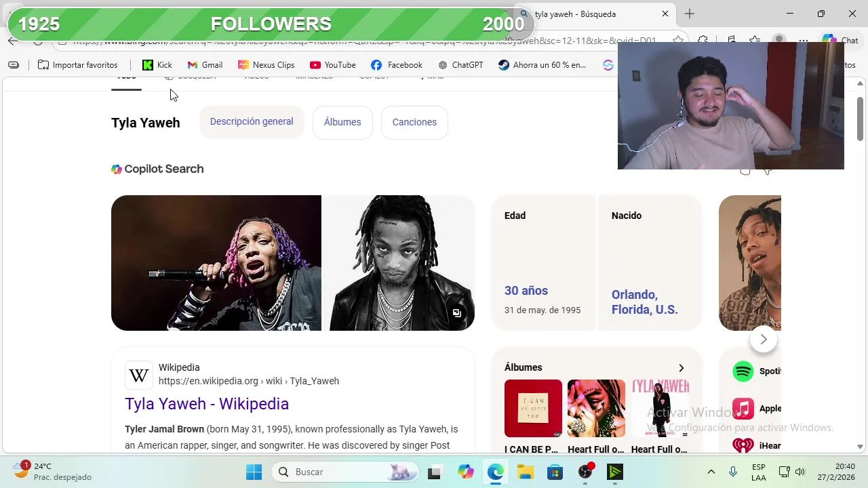Show next carousel cards with arrow
Screen dimensions: 868x488
point(764,340)
